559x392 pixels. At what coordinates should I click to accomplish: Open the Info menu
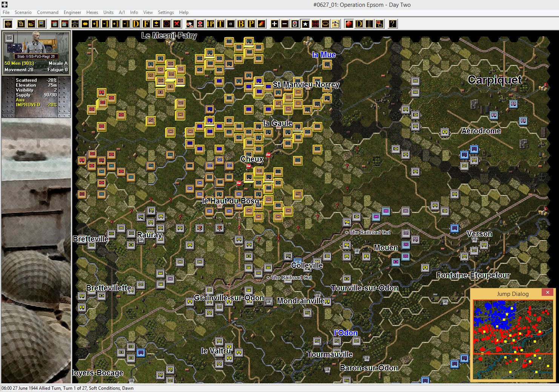pos(134,12)
